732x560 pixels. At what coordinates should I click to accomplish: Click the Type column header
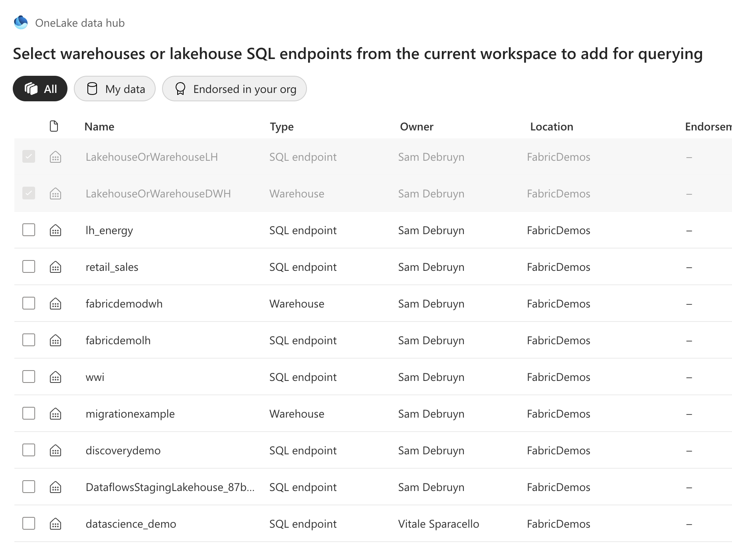coord(281,126)
